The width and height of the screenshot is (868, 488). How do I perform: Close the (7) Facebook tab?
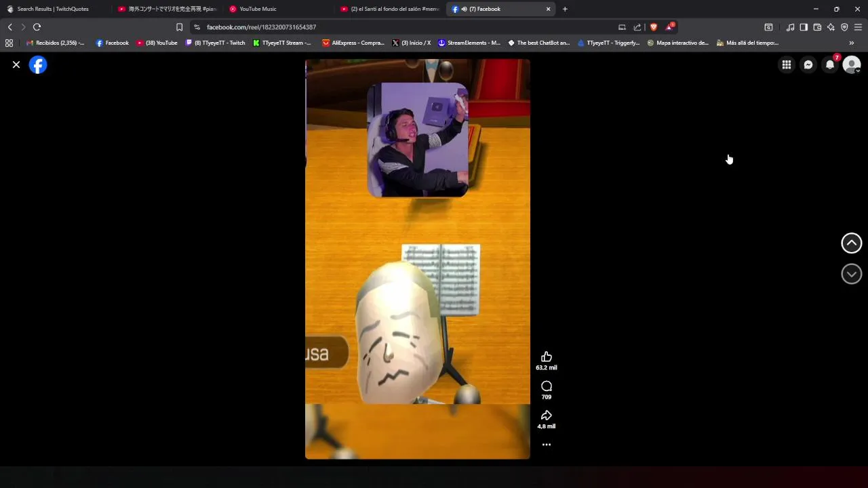tap(548, 9)
